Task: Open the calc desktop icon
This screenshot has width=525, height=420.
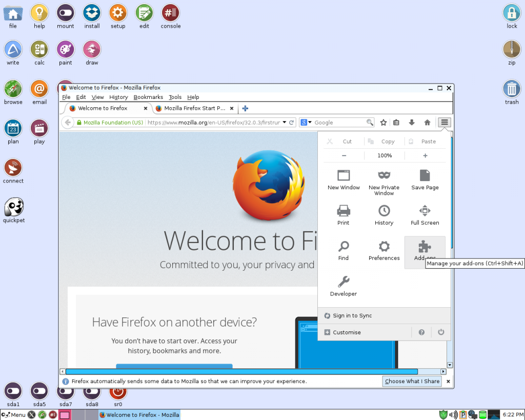Action: point(39,53)
